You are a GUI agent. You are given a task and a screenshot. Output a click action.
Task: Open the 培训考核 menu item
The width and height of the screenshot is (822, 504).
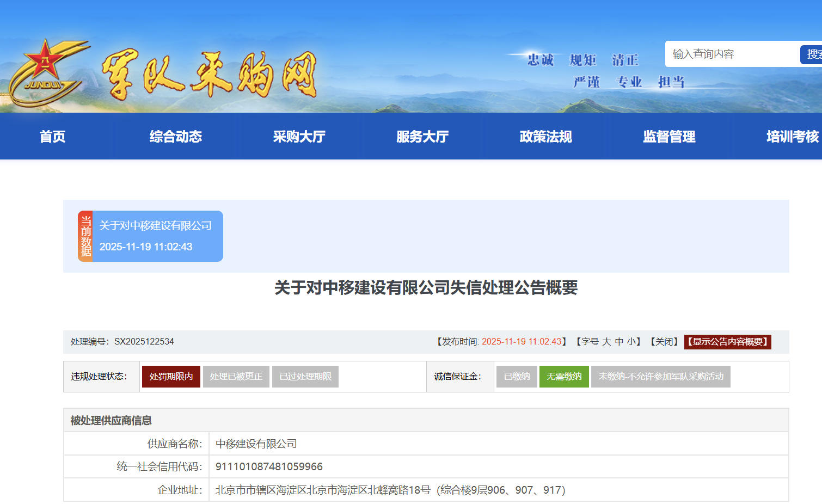(792, 137)
